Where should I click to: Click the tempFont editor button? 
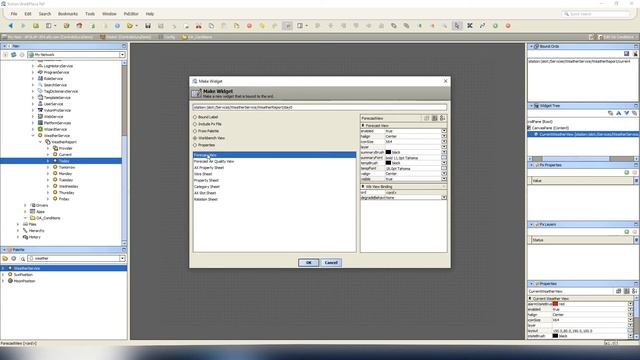point(444,168)
